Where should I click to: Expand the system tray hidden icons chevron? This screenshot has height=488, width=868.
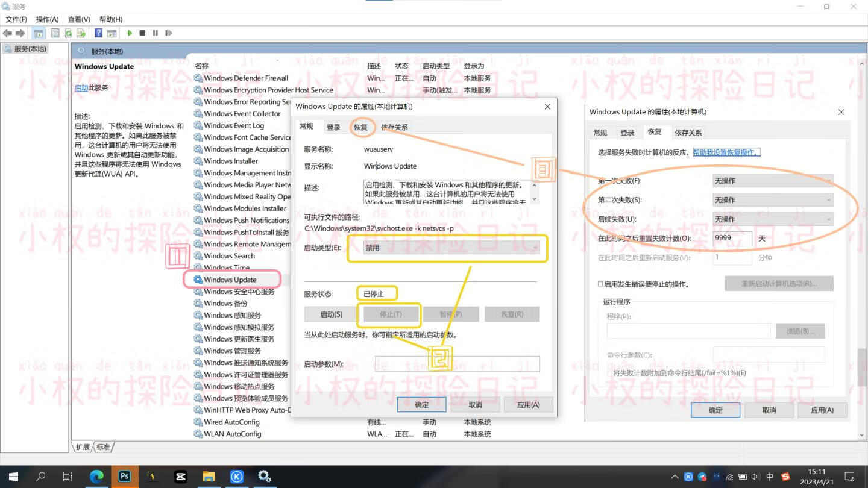coord(675,477)
